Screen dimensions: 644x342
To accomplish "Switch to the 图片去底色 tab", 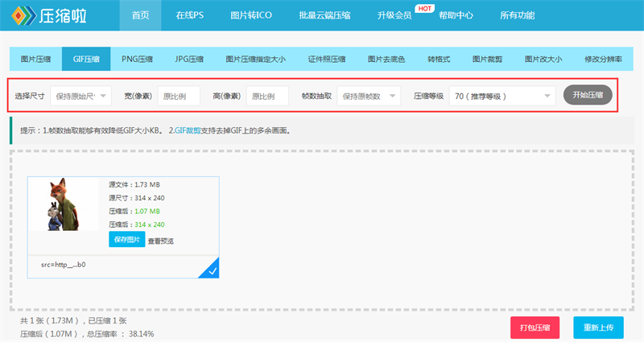I will click(386, 59).
